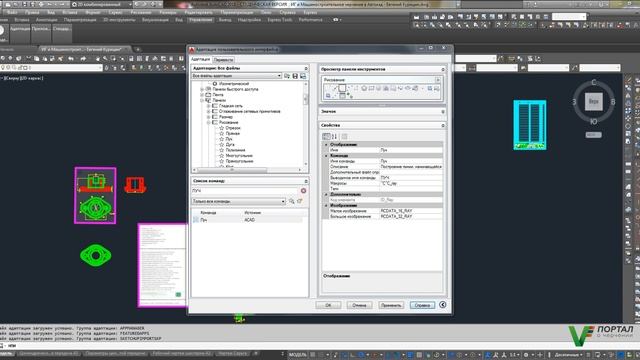
Task: Open the Express Tools ribbon tab
Action: click(x=280, y=20)
